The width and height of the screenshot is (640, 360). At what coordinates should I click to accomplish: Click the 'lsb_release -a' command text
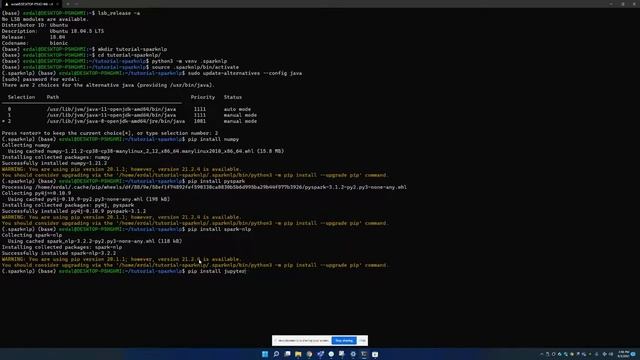point(119,13)
